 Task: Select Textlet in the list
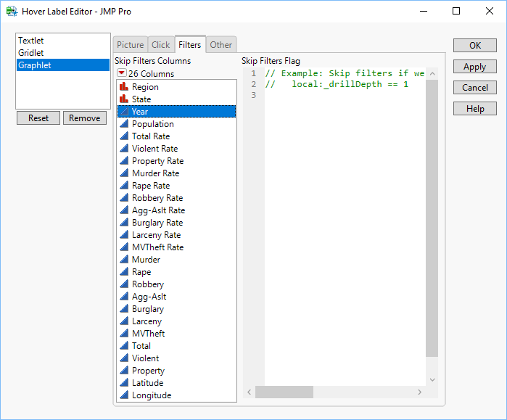coord(31,41)
